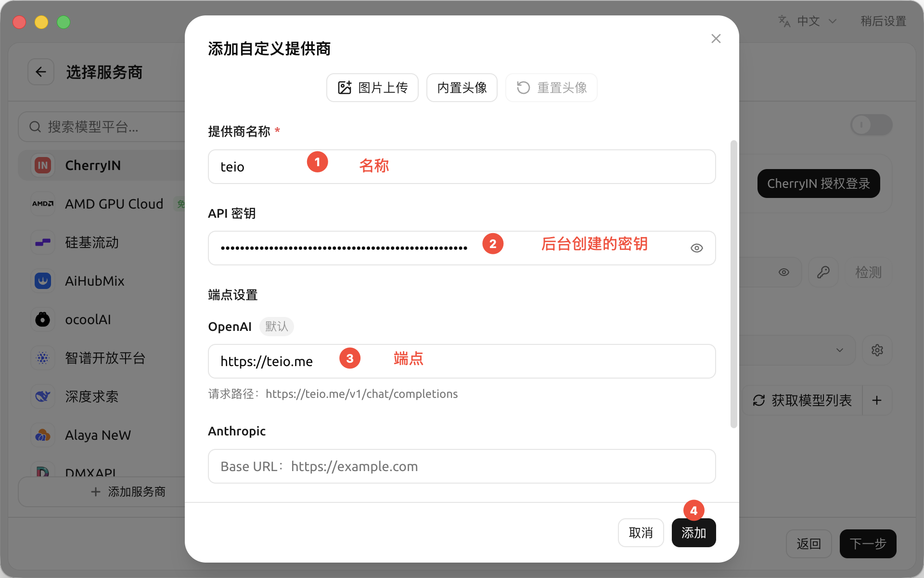This screenshot has height=578, width=924.
Task: Toggle the provider enable switch
Action: (x=871, y=125)
